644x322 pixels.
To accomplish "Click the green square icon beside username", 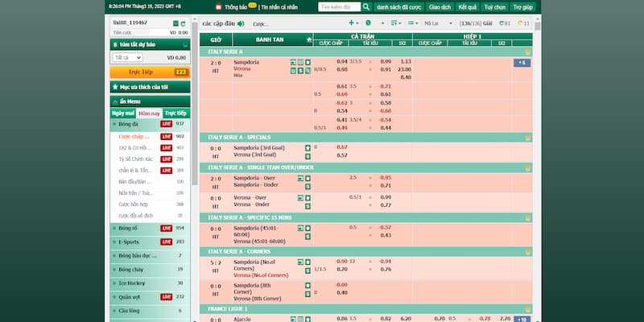I will [175, 23].
